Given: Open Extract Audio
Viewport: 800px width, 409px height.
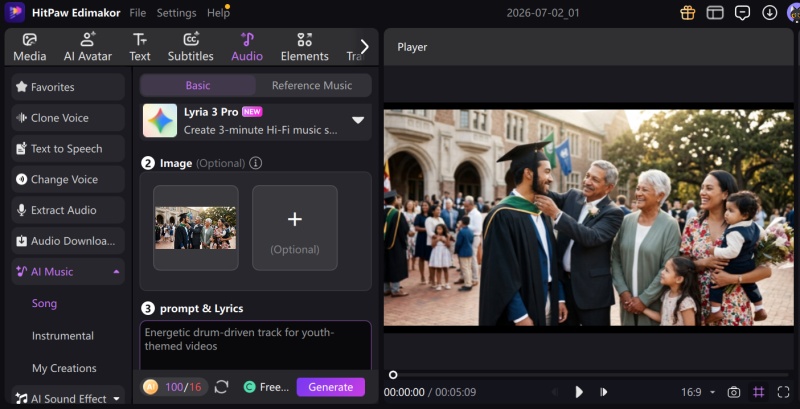Looking at the screenshot, I should (x=68, y=210).
